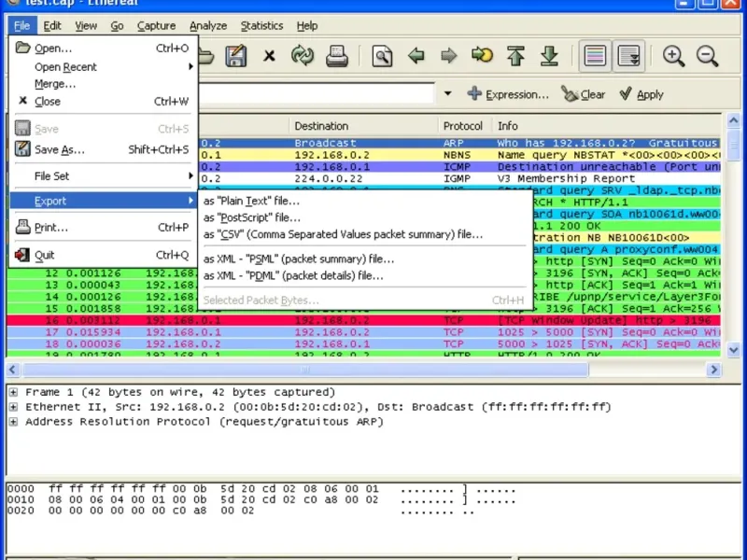Choose export as "Plain Text" file
The height and width of the screenshot is (560, 747).
click(x=252, y=201)
